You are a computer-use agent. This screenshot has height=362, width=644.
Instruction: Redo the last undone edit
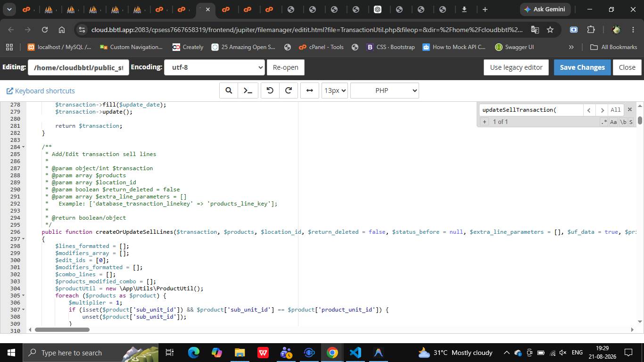[x=289, y=90]
